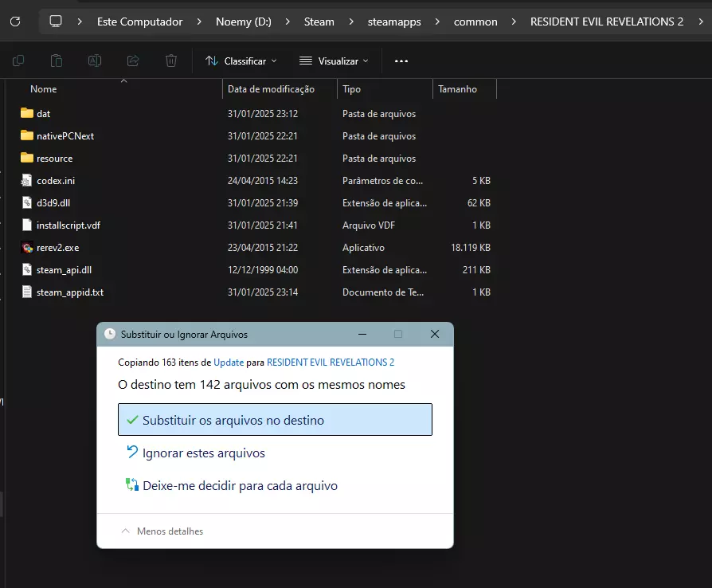Click the installscript.vdf file icon
Viewport: 712px width, 588px height.
tap(27, 225)
